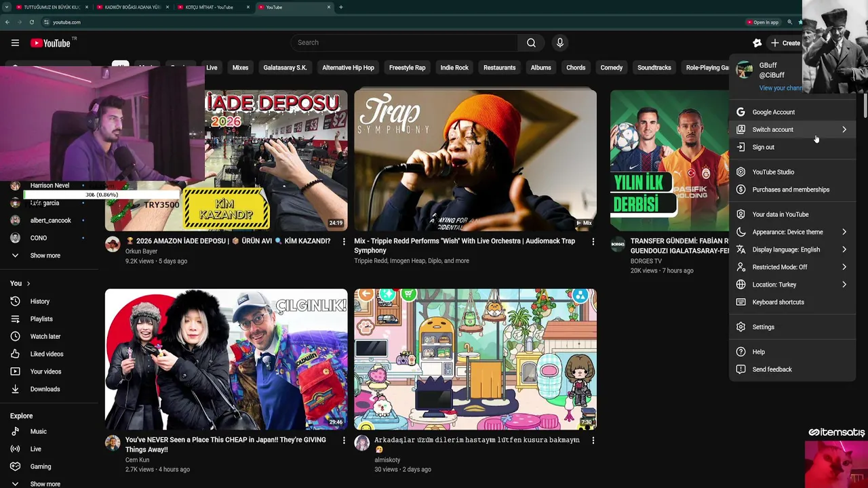The width and height of the screenshot is (868, 488).
Task: Click the Send feedback icon
Action: (741, 369)
